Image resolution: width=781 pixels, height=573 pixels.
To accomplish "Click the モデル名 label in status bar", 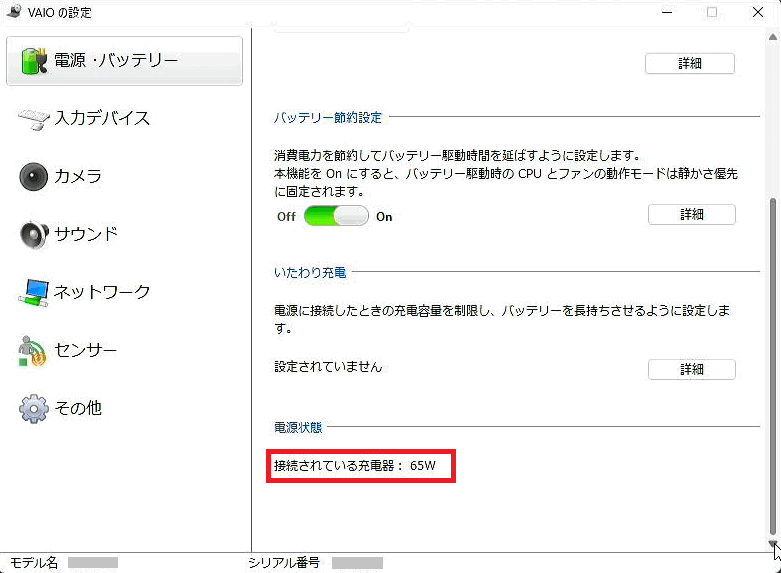I will click(34, 563).
